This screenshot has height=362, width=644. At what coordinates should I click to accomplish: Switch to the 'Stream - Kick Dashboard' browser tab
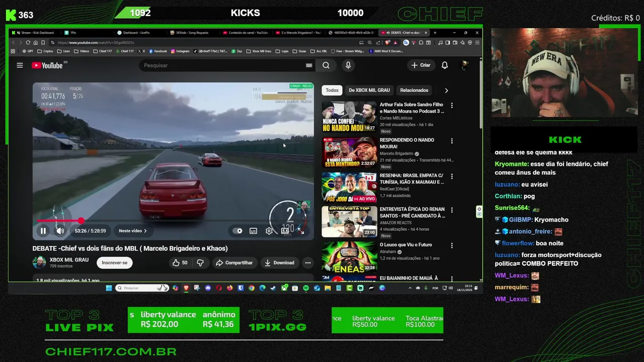tap(34, 33)
